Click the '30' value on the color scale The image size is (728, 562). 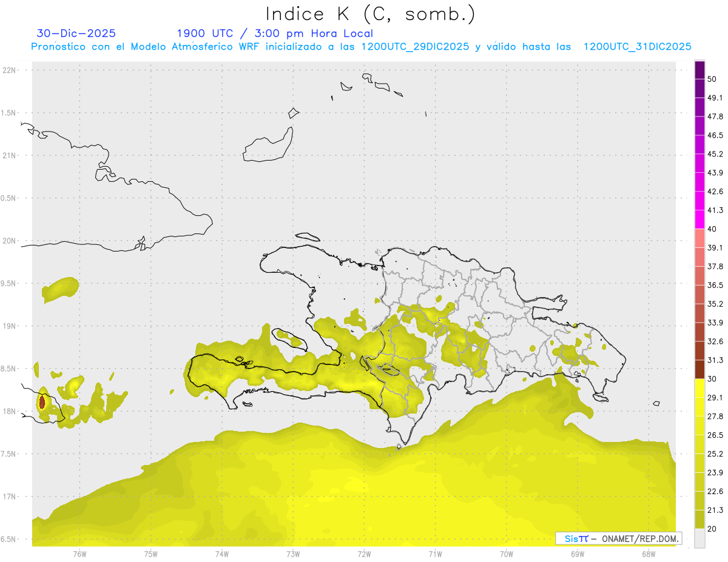click(712, 379)
